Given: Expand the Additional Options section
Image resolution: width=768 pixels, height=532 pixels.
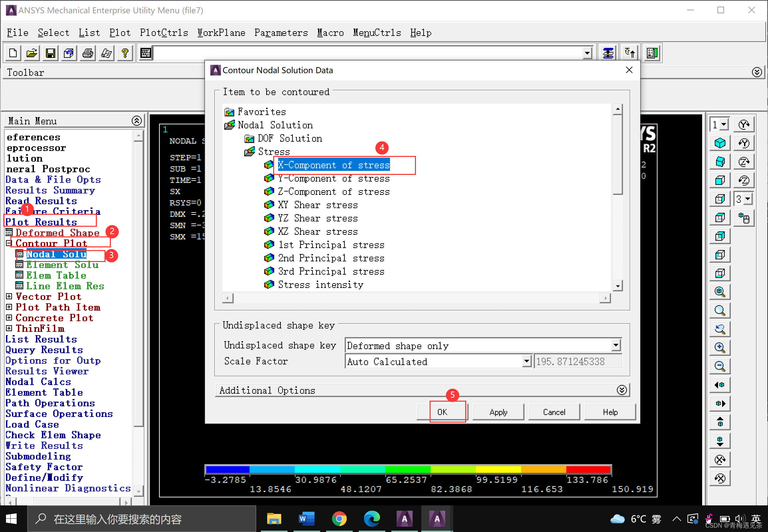Looking at the screenshot, I should 622,390.
